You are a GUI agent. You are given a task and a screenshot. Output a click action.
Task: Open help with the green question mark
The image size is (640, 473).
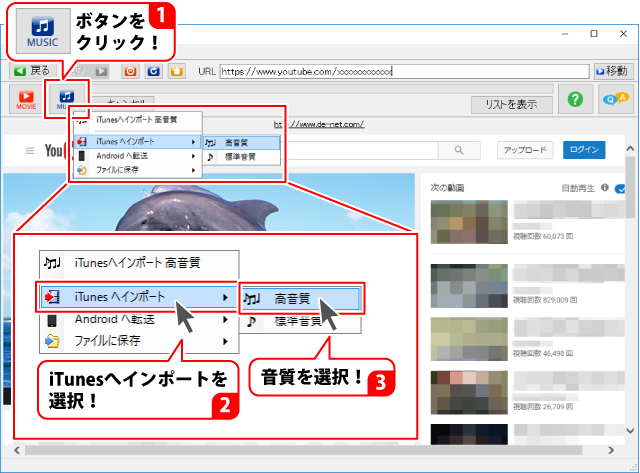(x=575, y=99)
